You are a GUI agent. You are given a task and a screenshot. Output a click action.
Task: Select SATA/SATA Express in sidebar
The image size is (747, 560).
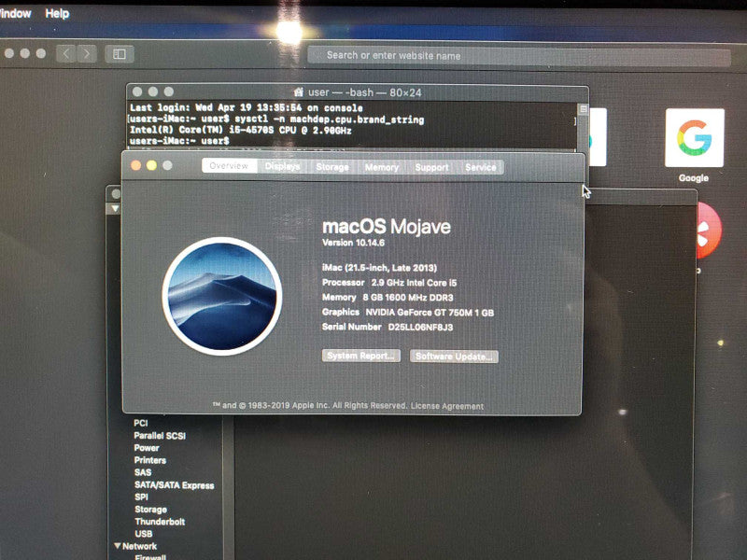click(x=175, y=485)
